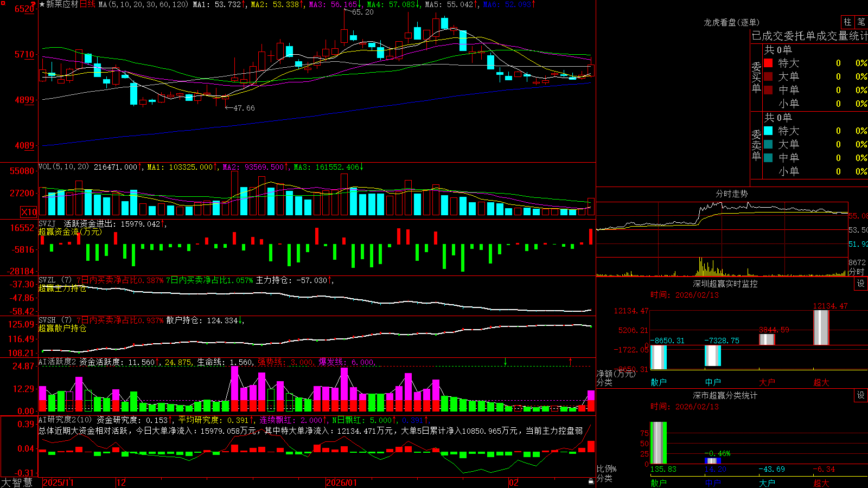Click the SVSH (7) indicator name
This screenshot has width=868, height=488.
(x=55, y=320)
